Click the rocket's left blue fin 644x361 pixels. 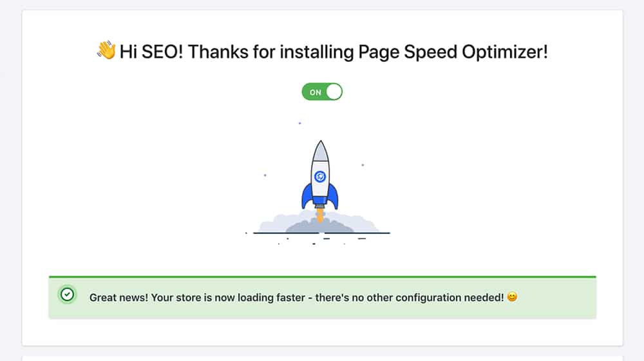coord(307,196)
